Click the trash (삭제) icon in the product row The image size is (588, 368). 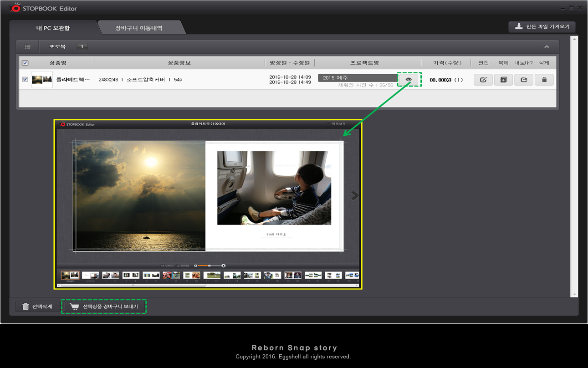[x=544, y=80]
